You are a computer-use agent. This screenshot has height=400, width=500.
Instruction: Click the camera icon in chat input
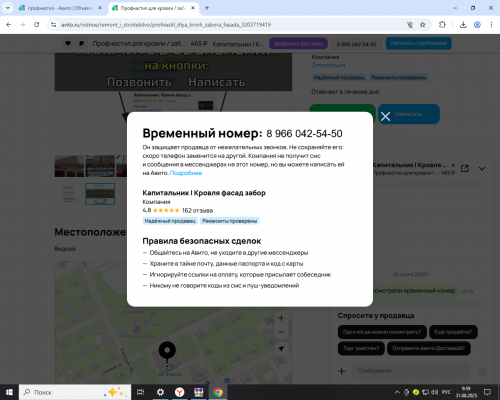pos(482,371)
